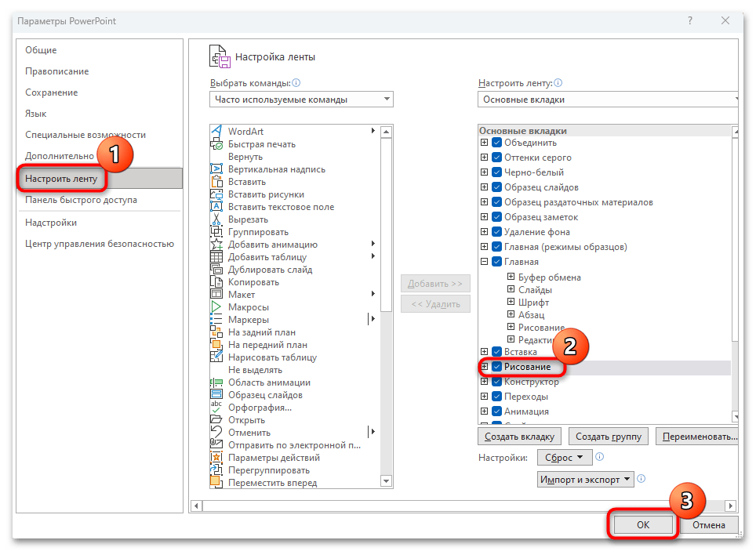Click the Открыть folder icon
The height and width of the screenshot is (551, 756).
click(x=216, y=419)
